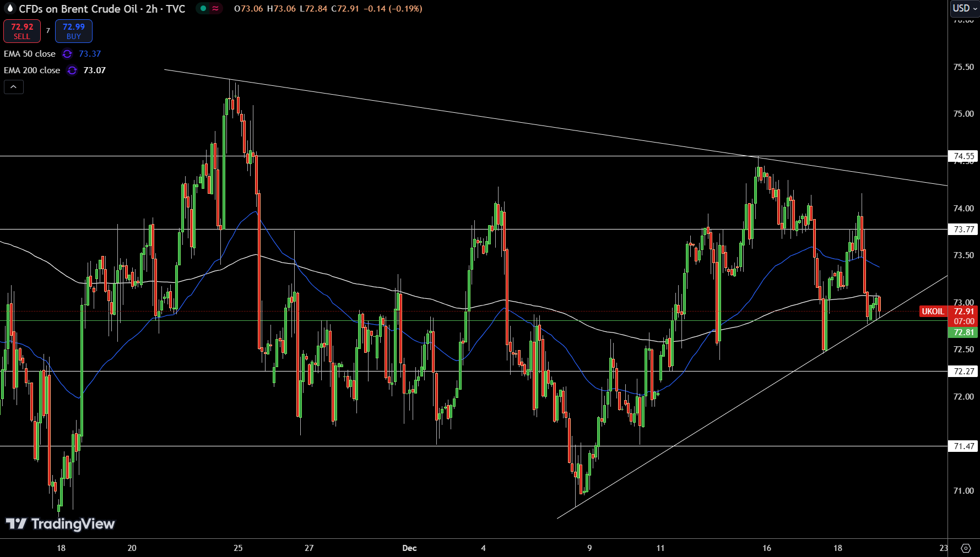Click the 27 date label on the time axis
Viewport: 980px width, 557px height.
309,548
